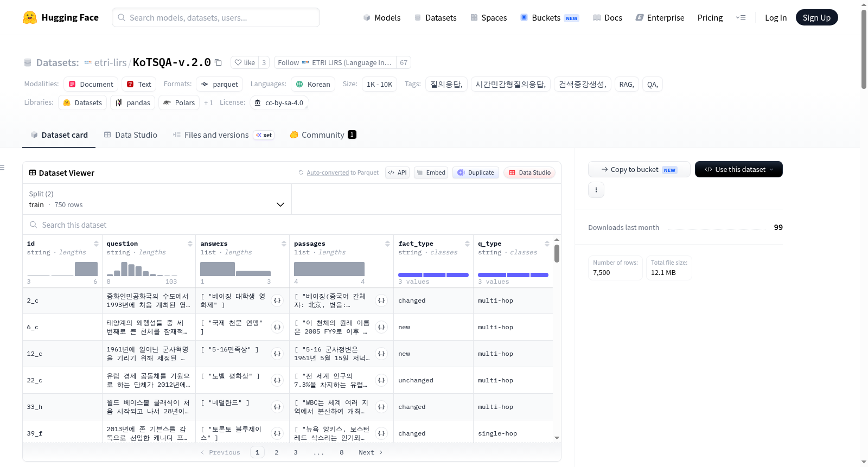Copy dataset name with the copy icon

(x=218, y=62)
